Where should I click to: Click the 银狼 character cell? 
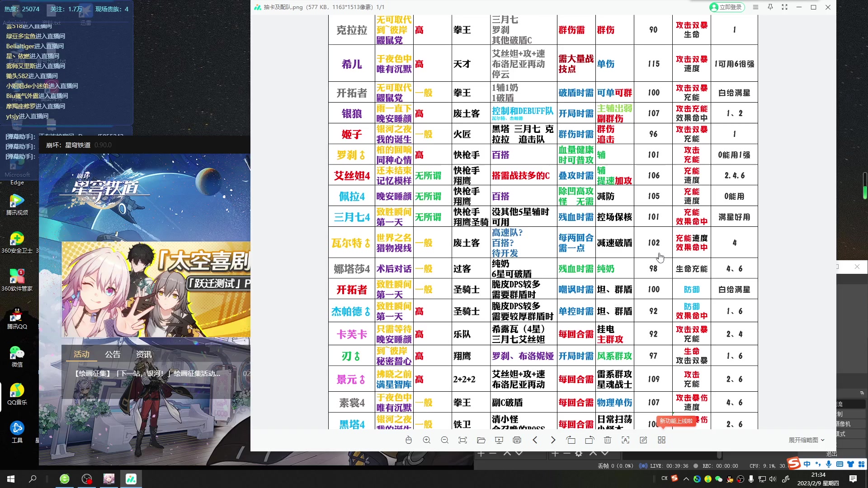(x=352, y=113)
